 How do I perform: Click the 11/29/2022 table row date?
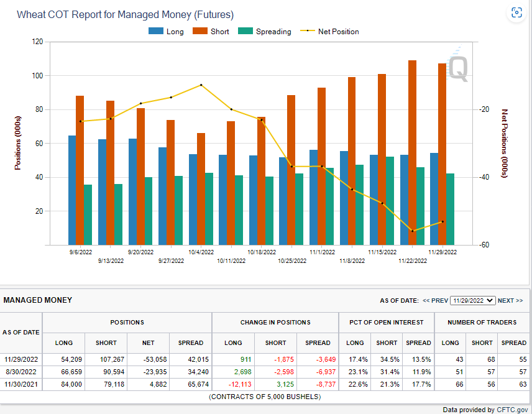click(x=21, y=359)
